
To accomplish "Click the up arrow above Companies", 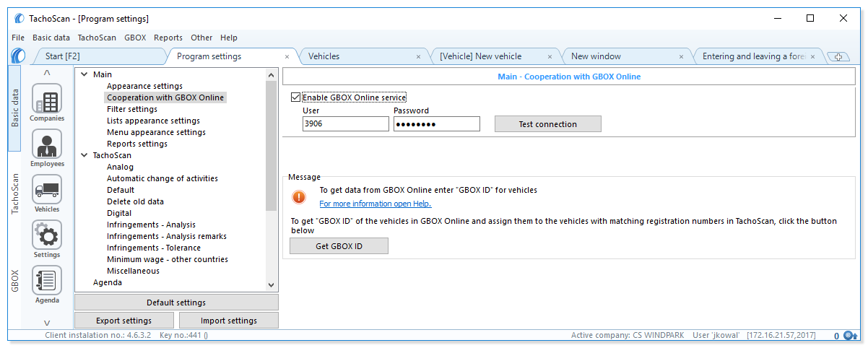I will pyautogui.click(x=47, y=72).
